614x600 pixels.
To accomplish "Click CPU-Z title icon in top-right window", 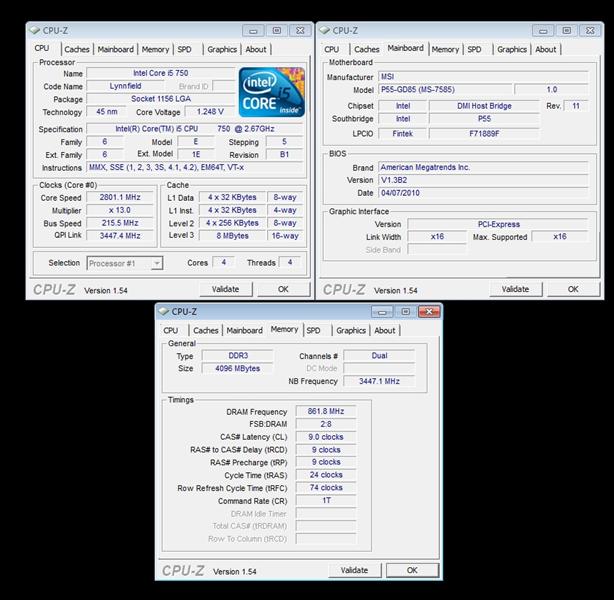I will tap(327, 30).
